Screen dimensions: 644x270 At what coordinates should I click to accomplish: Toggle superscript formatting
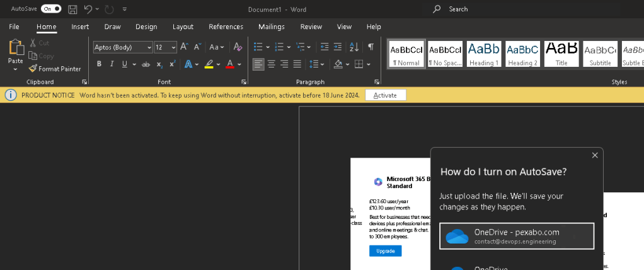pos(173,64)
